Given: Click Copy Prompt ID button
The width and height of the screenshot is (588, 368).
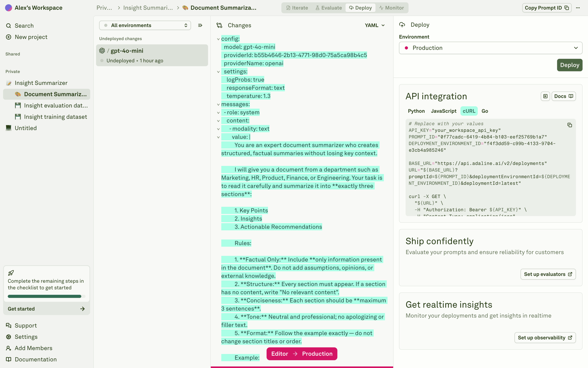Looking at the screenshot, I should tap(547, 8).
